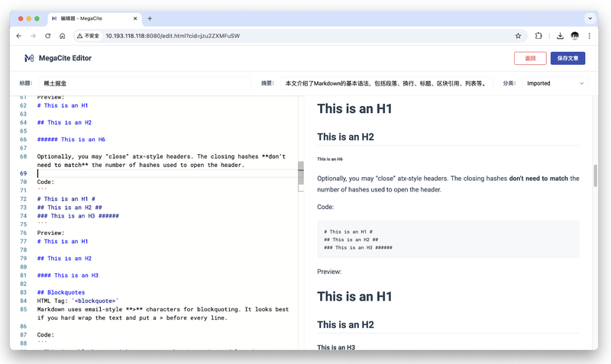This screenshot has width=611, height=364.
Task: Open a new browser tab
Action: click(x=150, y=18)
